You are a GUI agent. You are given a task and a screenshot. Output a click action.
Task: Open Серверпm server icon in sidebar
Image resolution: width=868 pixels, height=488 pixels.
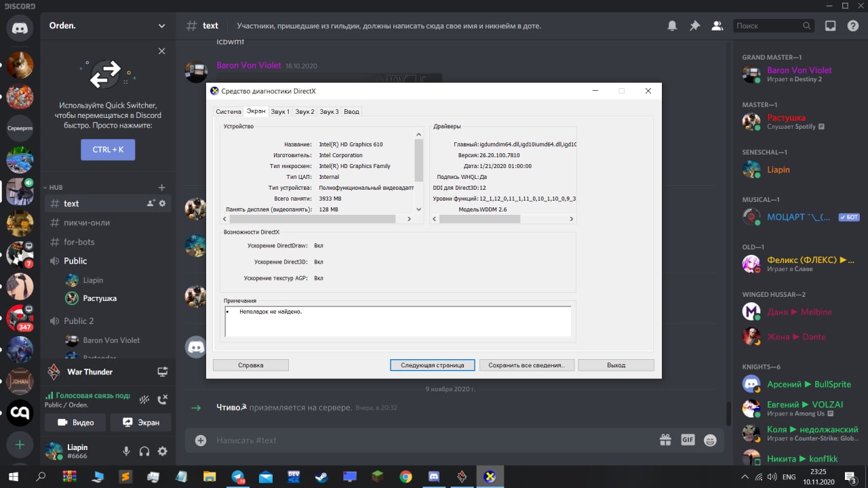pos(20,128)
